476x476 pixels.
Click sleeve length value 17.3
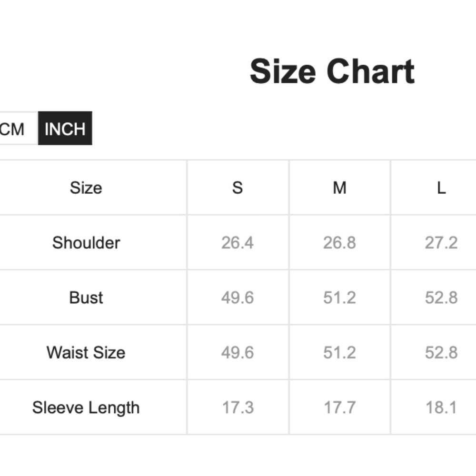pos(238,407)
